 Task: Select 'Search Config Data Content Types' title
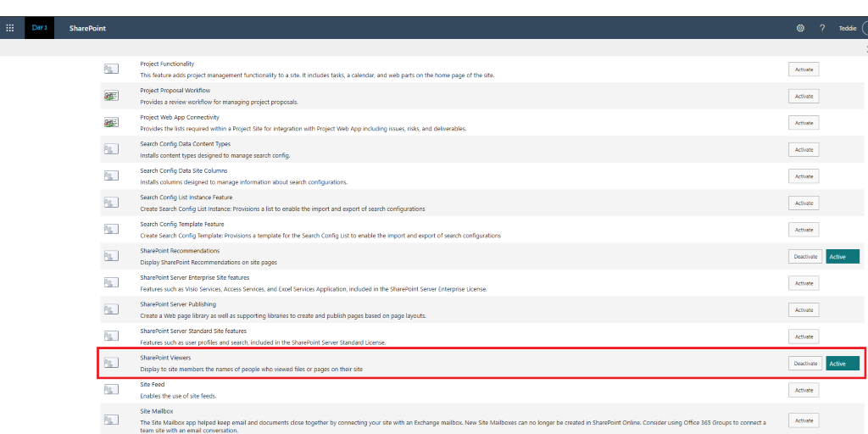pyautogui.click(x=186, y=144)
